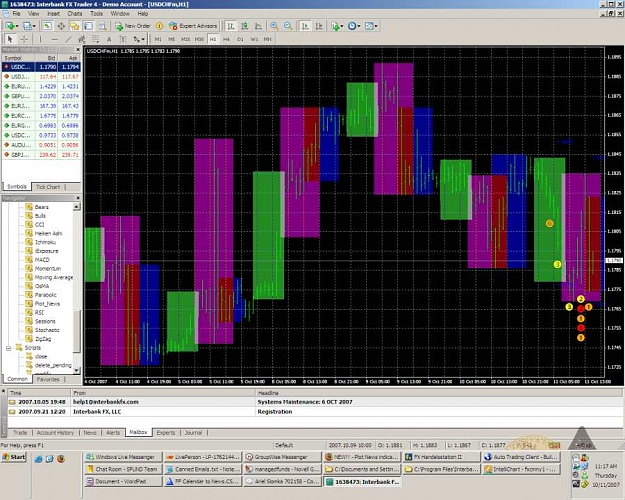Image resolution: width=625 pixels, height=500 pixels.
Task: Switch timeframe to H4
Action: tap(226, 39)
